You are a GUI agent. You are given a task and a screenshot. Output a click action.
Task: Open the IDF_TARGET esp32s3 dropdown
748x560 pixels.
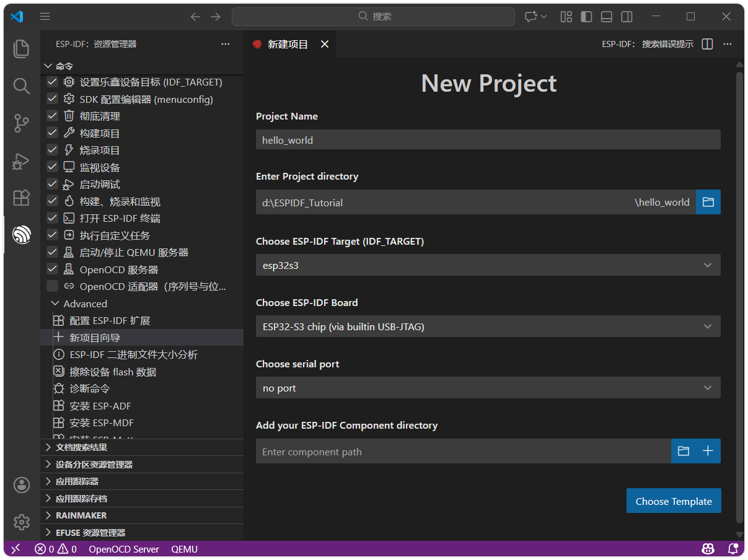point(488,265)
